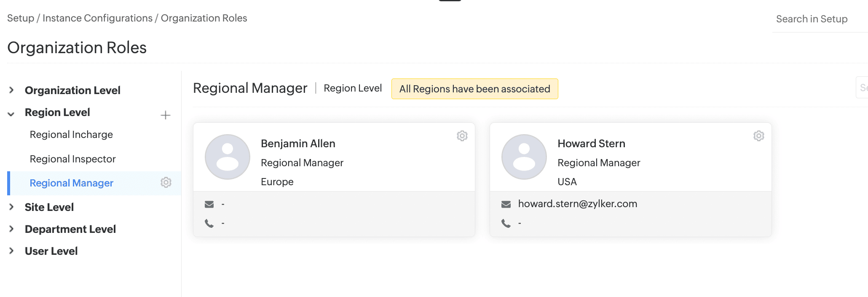The width and height of the screenshot is (868, 297).
Task: Expand the User Level section
Action: click(x=11, y=251)
